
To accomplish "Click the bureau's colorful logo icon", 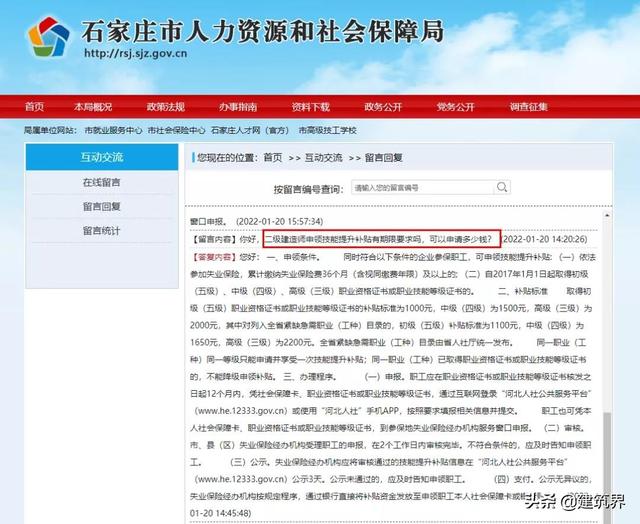I will click(x=49, y=37).
